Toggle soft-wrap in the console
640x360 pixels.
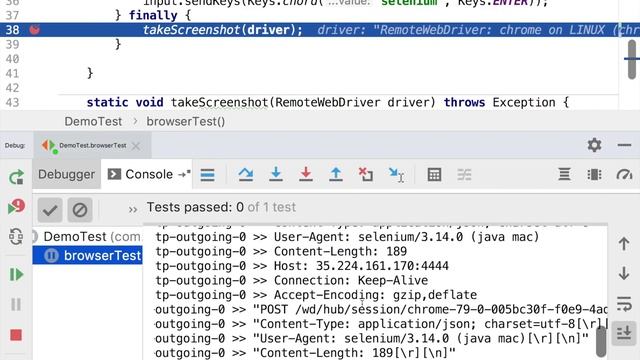pos(624,304)
